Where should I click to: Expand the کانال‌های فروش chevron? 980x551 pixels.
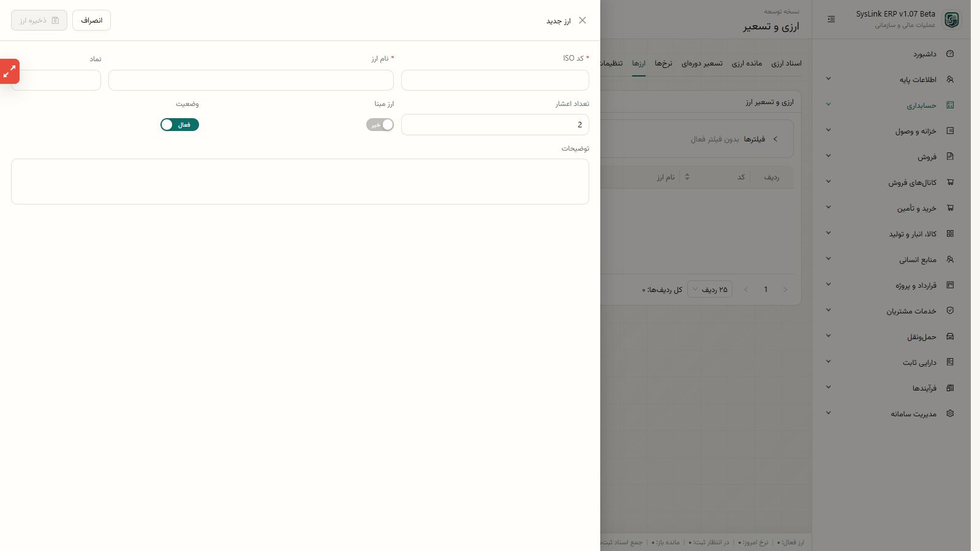pyautogui.click(x=828, y=182)
